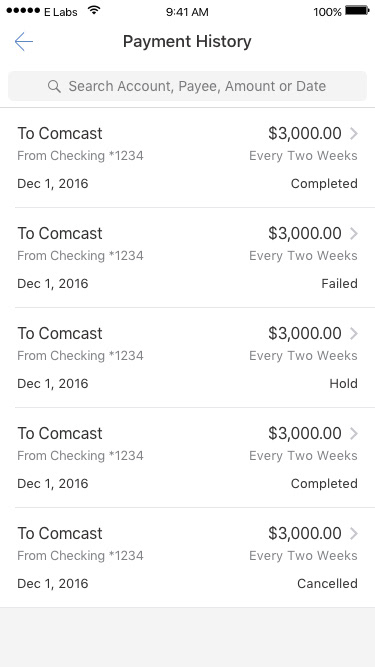
Task: Open chevron on the Failed payment
Action: coord(354,234)
